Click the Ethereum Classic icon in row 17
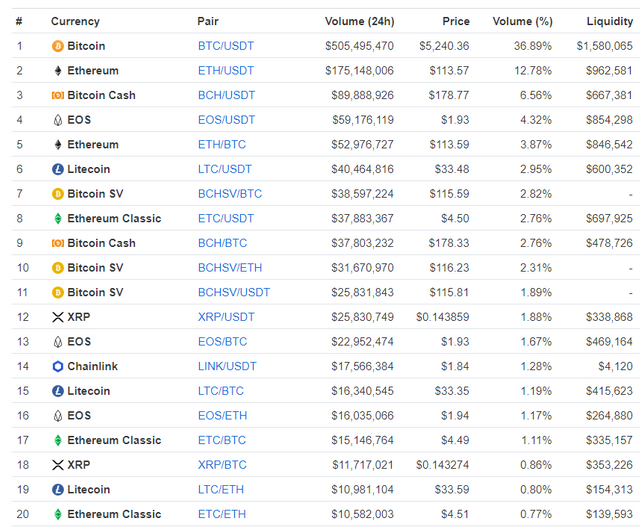Viewport: 640px width, 527px height. [x=58, y=440]
